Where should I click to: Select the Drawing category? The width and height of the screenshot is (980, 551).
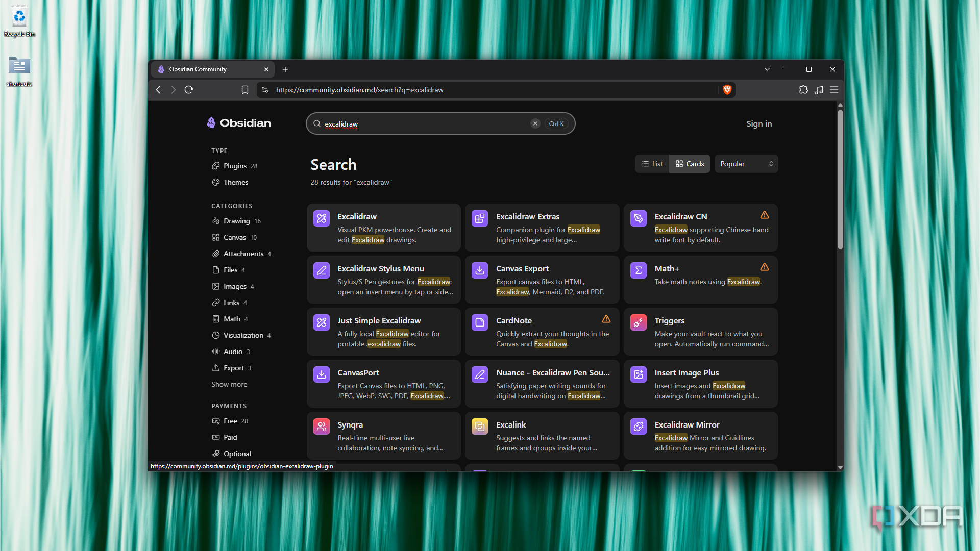[x=236, y=221]
